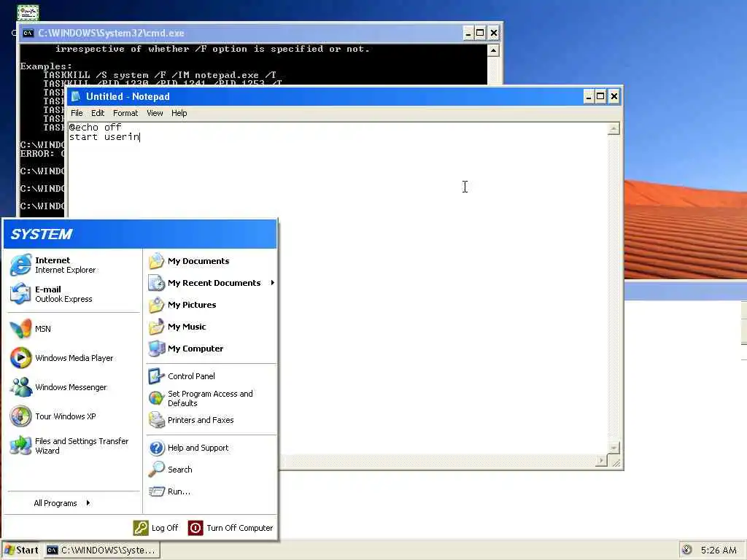Open My Computer icon
This screenshot has width=747, height=560.
tap(156, 349)
